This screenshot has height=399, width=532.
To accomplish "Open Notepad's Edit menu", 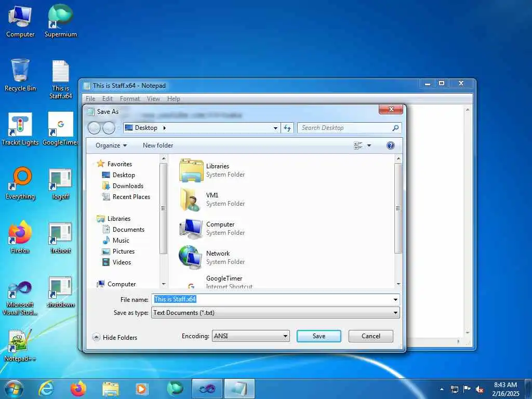I will [x=107, y=99].
